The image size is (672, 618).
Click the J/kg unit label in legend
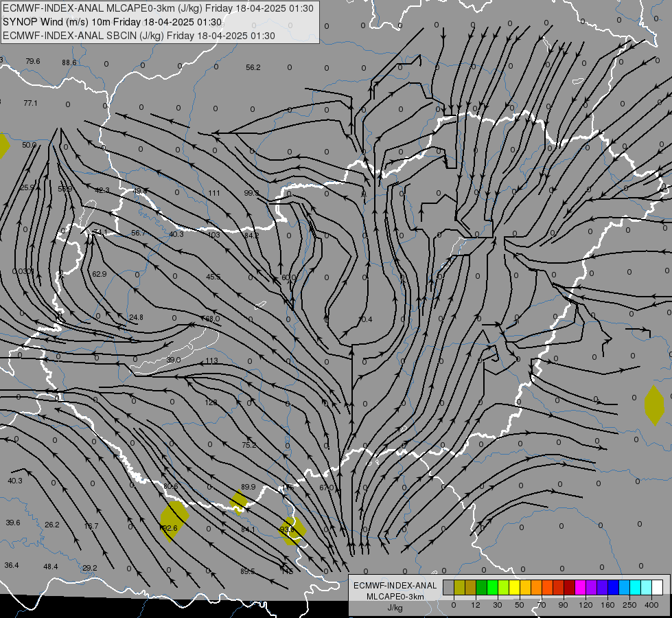tap(395, 608)
